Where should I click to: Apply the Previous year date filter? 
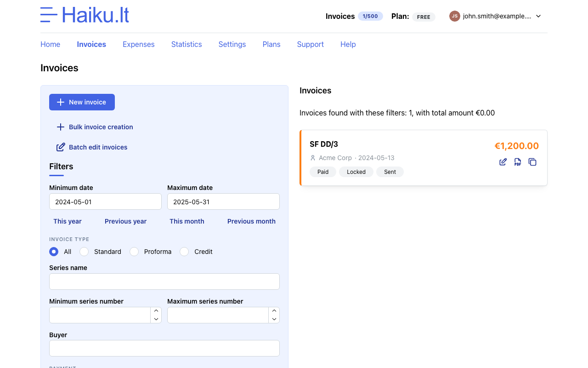tap(125, 221)
